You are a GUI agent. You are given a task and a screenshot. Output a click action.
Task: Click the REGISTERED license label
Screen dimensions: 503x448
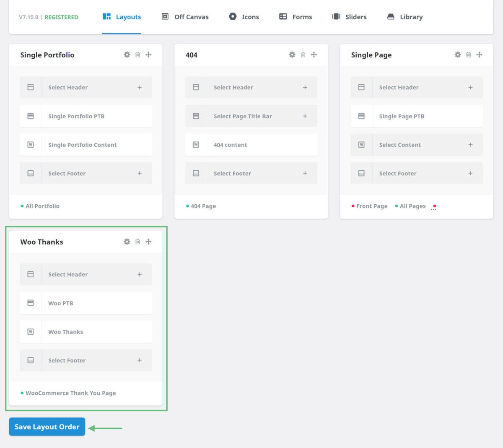(x=61, y=17)
